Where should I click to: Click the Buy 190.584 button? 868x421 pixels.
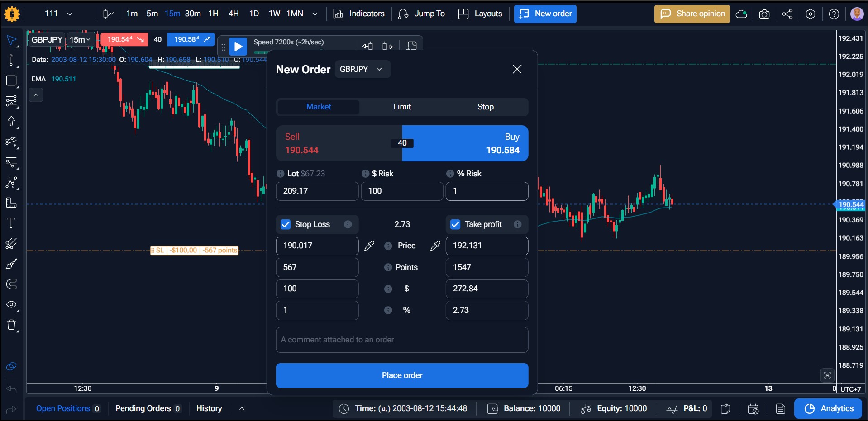(465, 143)
